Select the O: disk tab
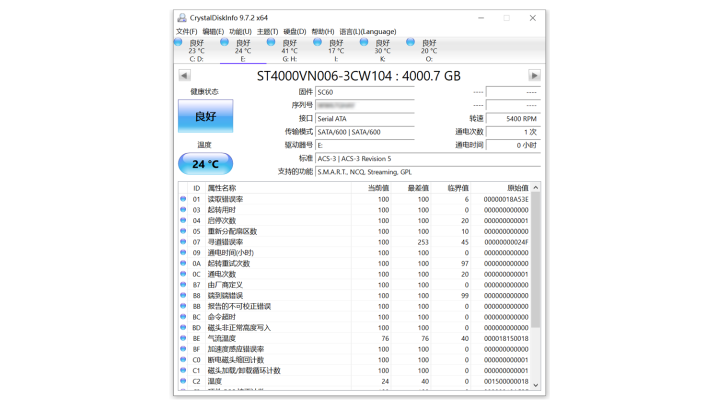Viewport: 719px width, 411px height. (429, 50)
